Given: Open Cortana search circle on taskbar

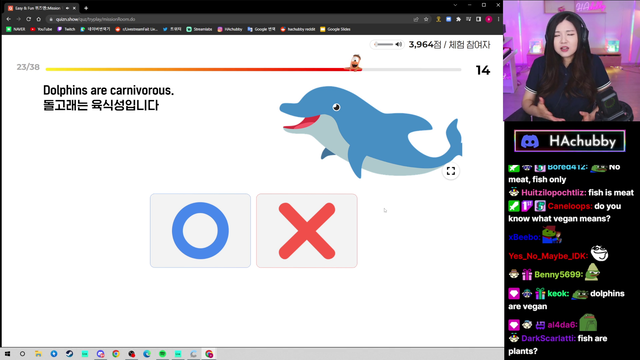Looking at the screenshot, I should (x=22, y=354).
